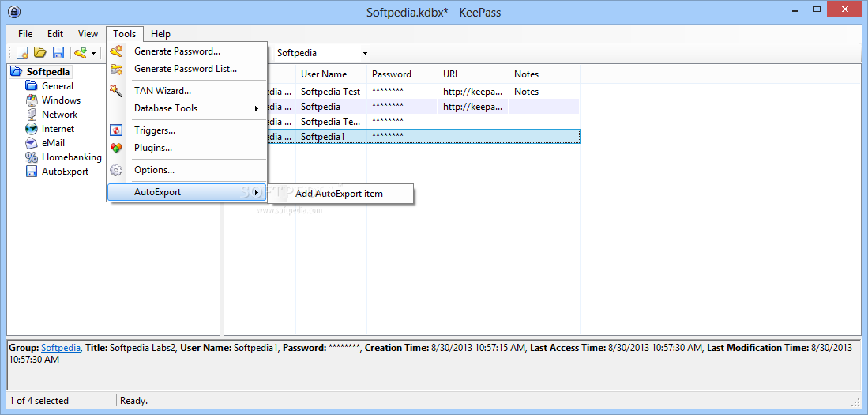The image size is (868, 415).
Task: Click the 'Softpedia Te...' user name cell
Action: [331, 121]
